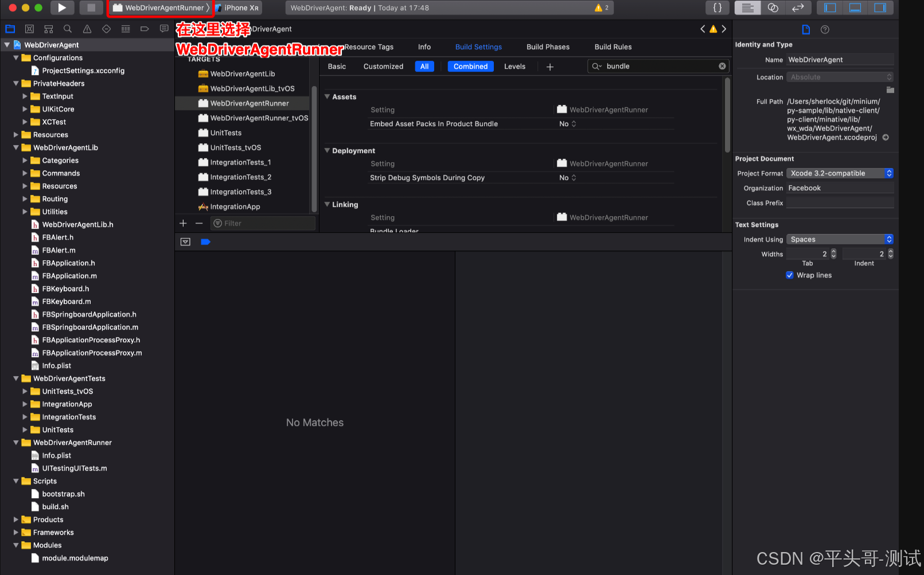Go to previous issue arrow

(703, 29)
